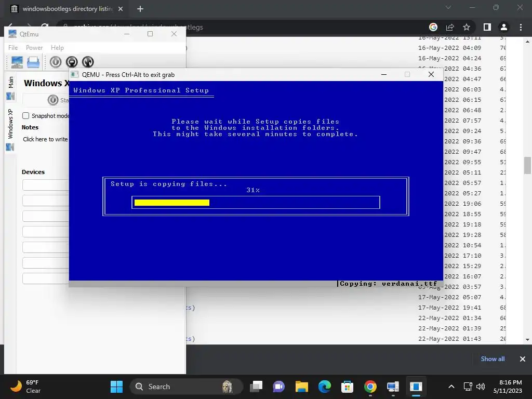
Task: Click the taskbar Search box
Action: (187, 387)
